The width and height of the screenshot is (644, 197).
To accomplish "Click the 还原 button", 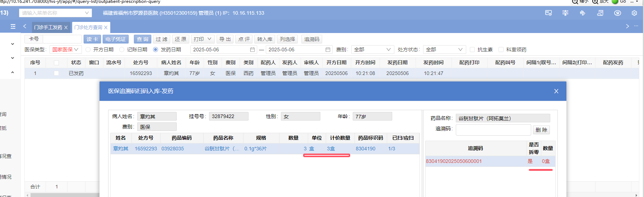I will (x=180, y=39).
